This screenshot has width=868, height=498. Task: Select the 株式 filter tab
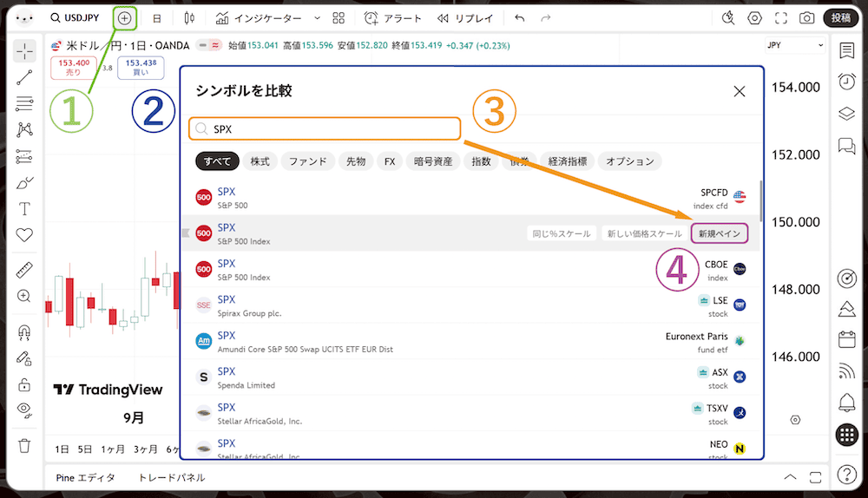[260, 161]
